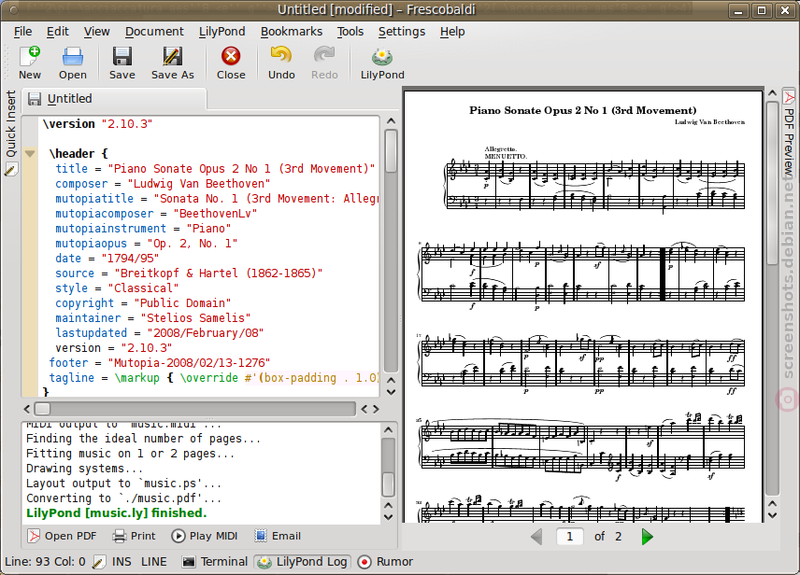Click the Line: 93 Col: 0 status indicator
Viewport: 800px width, 575px height.
click(x=45, y=562)
